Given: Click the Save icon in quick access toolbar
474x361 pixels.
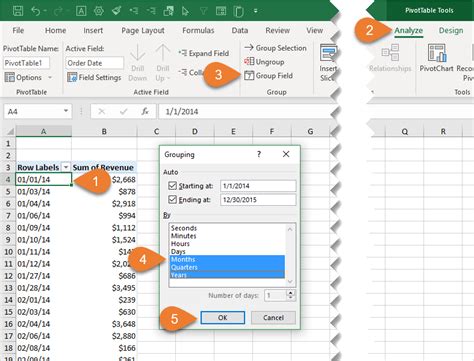Looking at the screenshot, I should point(18,11).
